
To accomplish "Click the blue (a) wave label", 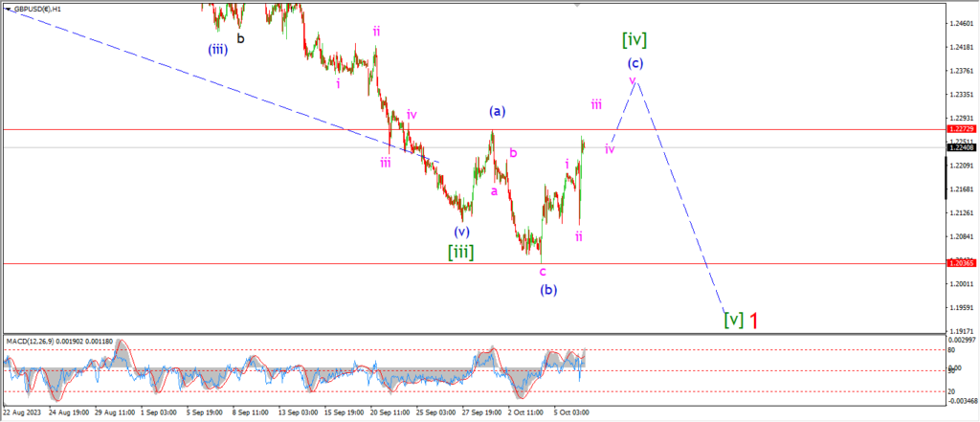I will (497, 112).
